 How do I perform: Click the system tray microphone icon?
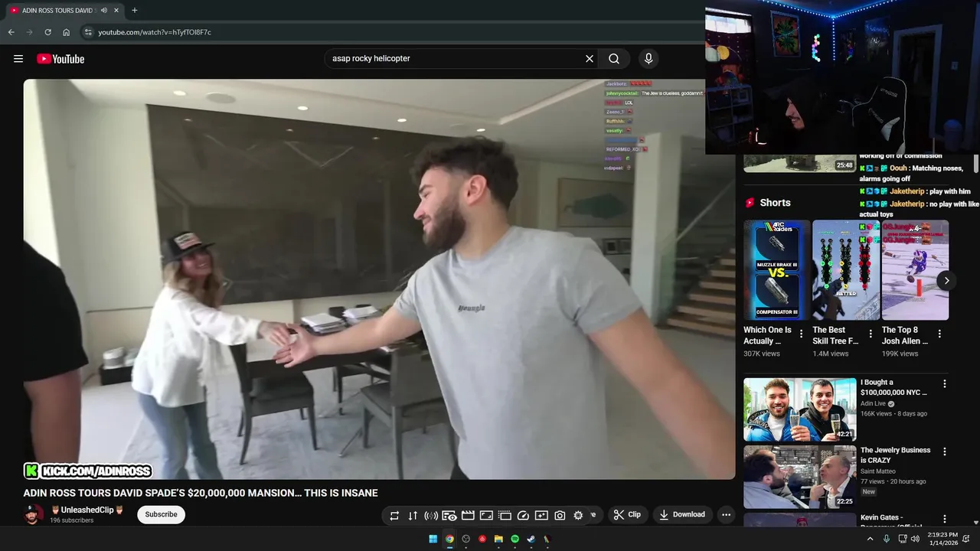click(887, 539)
